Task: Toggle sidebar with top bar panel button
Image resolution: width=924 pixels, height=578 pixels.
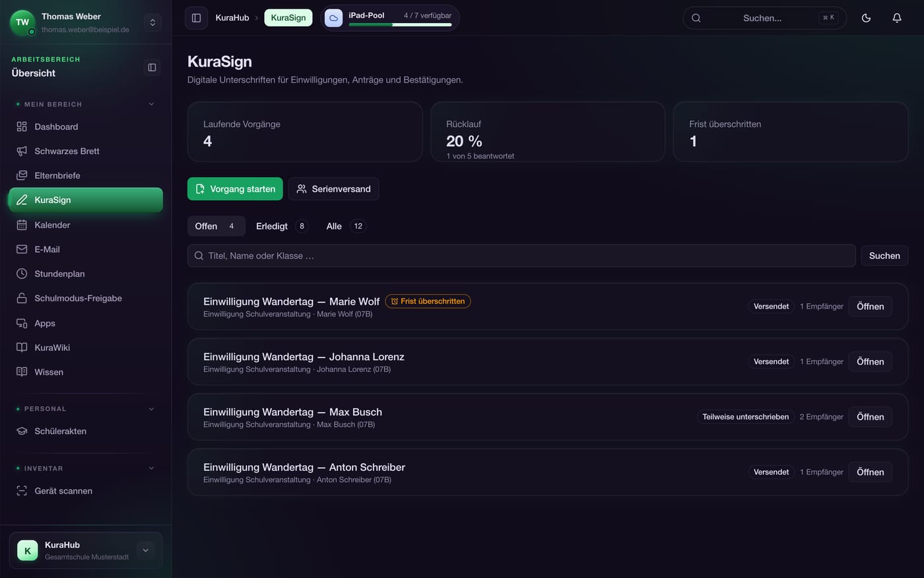Action: coord(196,18)
